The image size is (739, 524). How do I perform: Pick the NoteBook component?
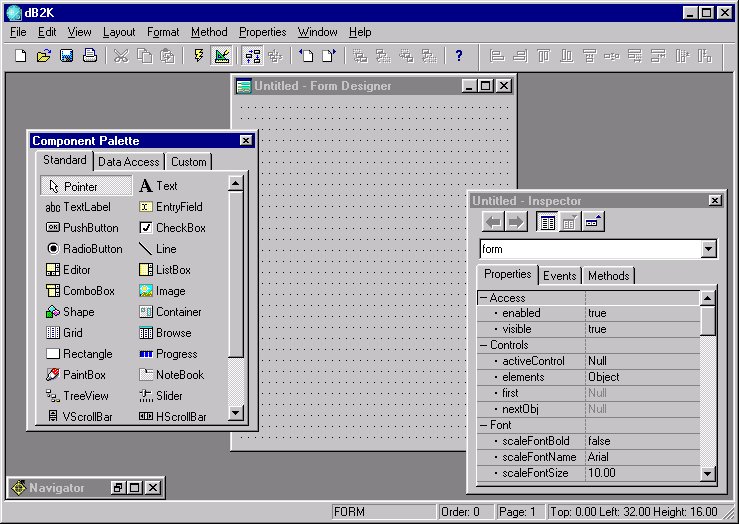point(172,375)
